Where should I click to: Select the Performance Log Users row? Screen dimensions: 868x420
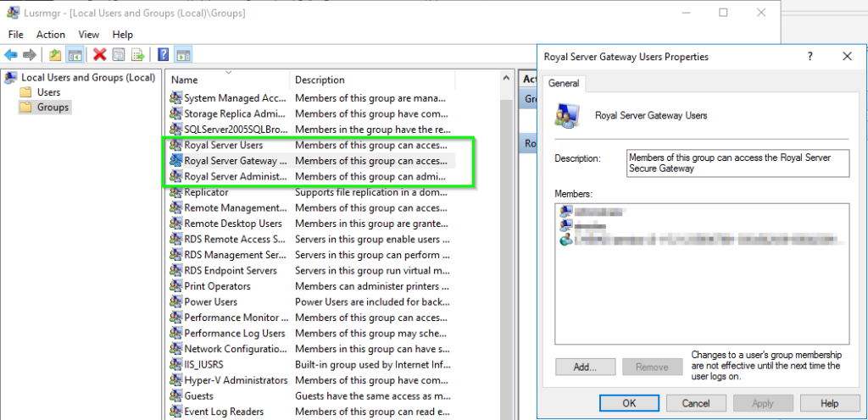pyautogui.click(x=312, y=334)
